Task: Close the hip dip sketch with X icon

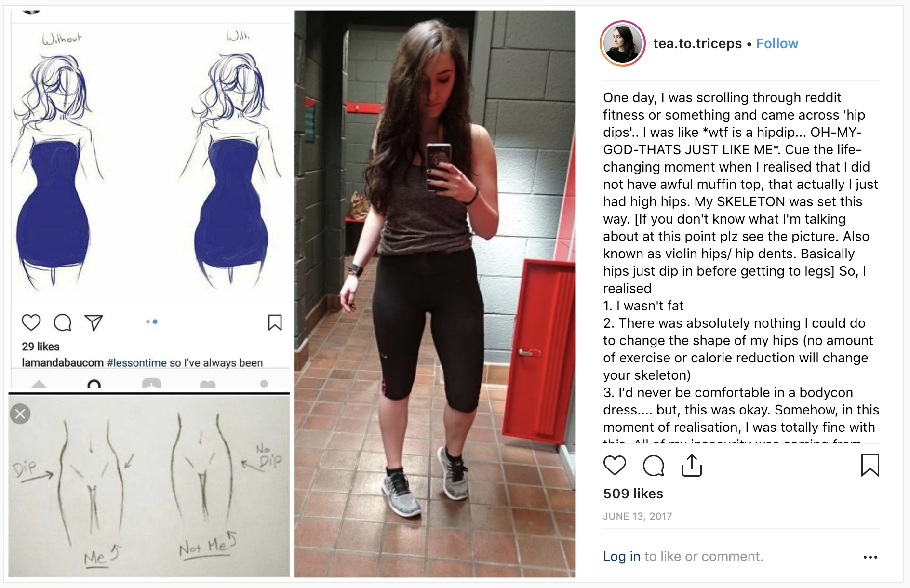Action: (x=20, y=414)
